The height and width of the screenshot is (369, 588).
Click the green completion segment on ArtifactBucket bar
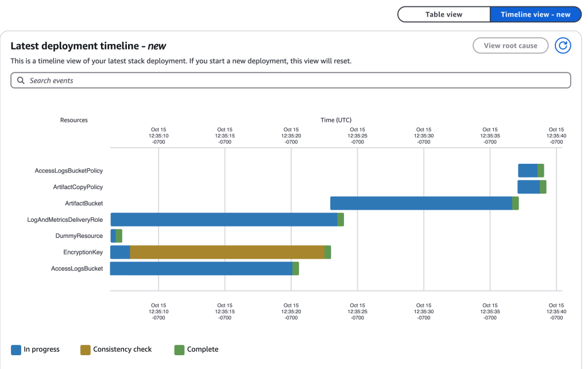tap(515, 202)
